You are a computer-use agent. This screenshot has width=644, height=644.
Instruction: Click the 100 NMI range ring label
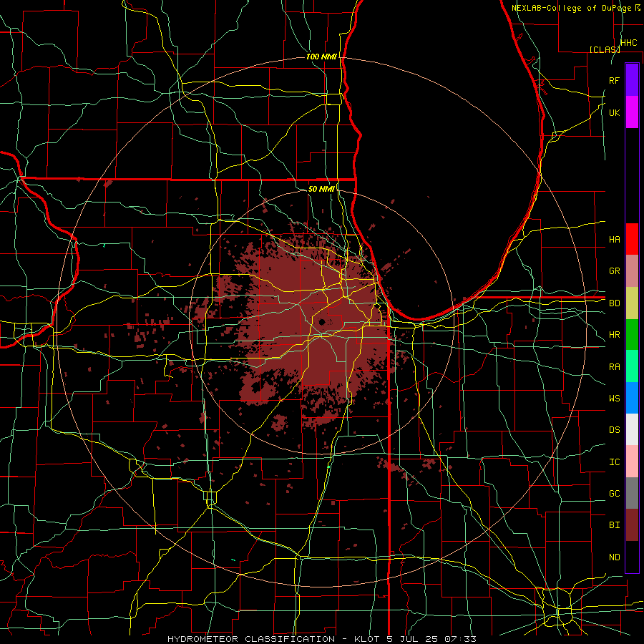click(x=321, y=57)
